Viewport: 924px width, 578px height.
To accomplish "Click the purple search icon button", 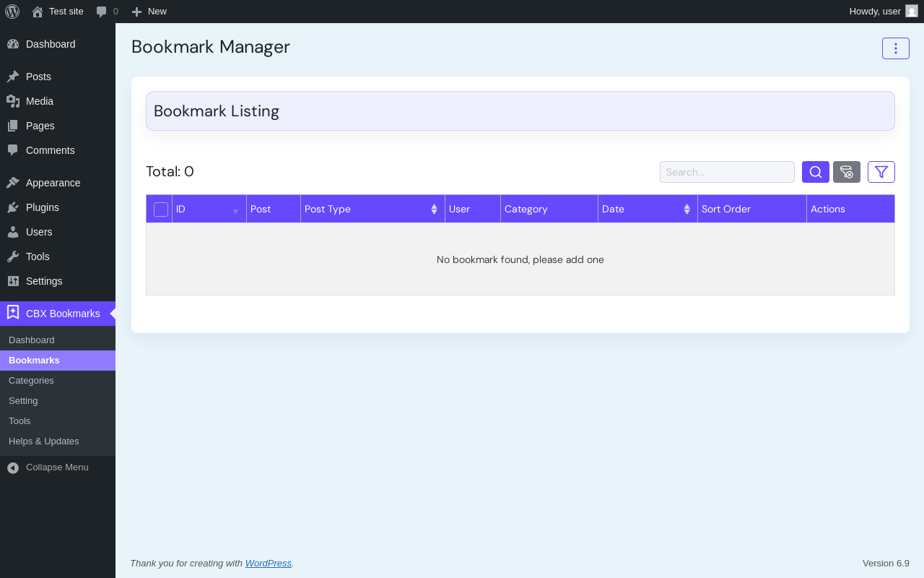I will point(815,172).
